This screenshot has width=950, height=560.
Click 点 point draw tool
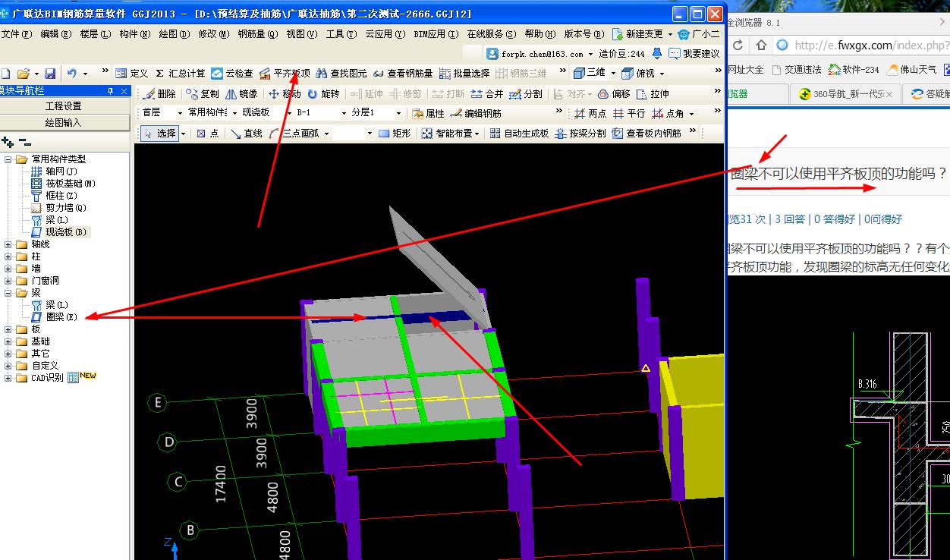[208, 133]
